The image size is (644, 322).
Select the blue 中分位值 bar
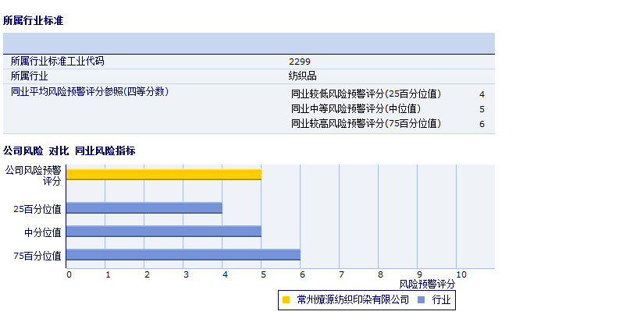click(163, 232)
